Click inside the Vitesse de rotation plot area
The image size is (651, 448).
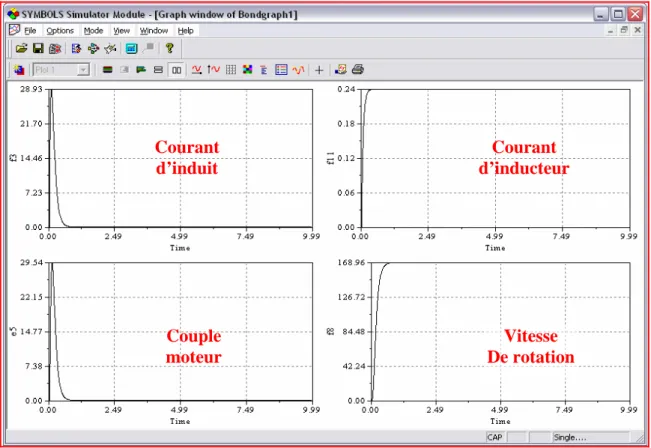coord(501,331)
